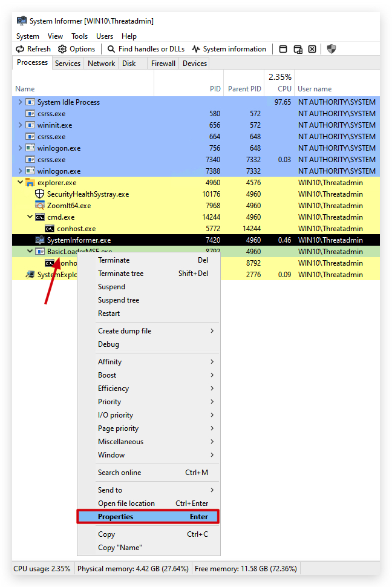Click the ZoomIt64.exe process icon
Screen dimensions: 392x587
40,206
